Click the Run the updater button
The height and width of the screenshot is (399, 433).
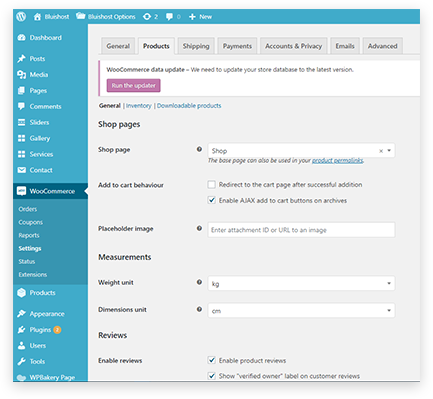pyautogui.click(x=134, y=86)
